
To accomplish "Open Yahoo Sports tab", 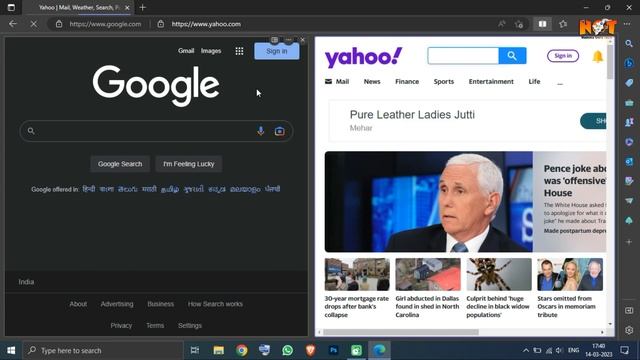I will [x=444, y=82].
